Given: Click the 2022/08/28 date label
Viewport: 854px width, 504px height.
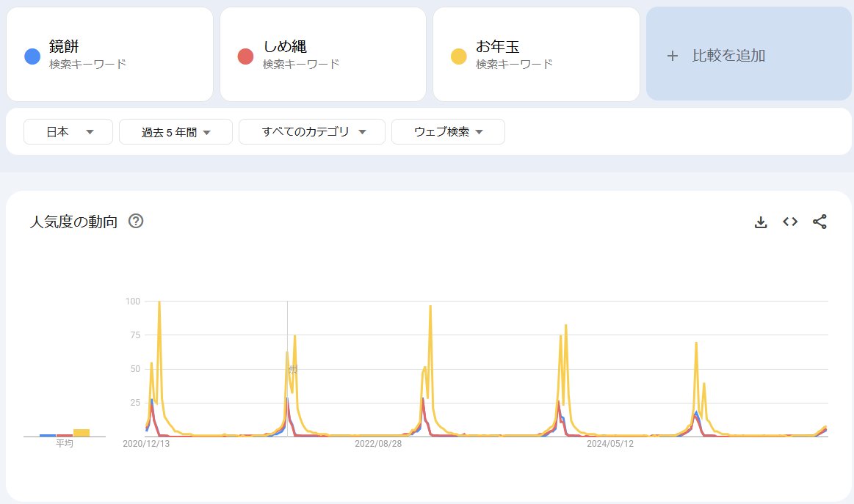Looking at the screenshot, I should (x=378, y=444).
